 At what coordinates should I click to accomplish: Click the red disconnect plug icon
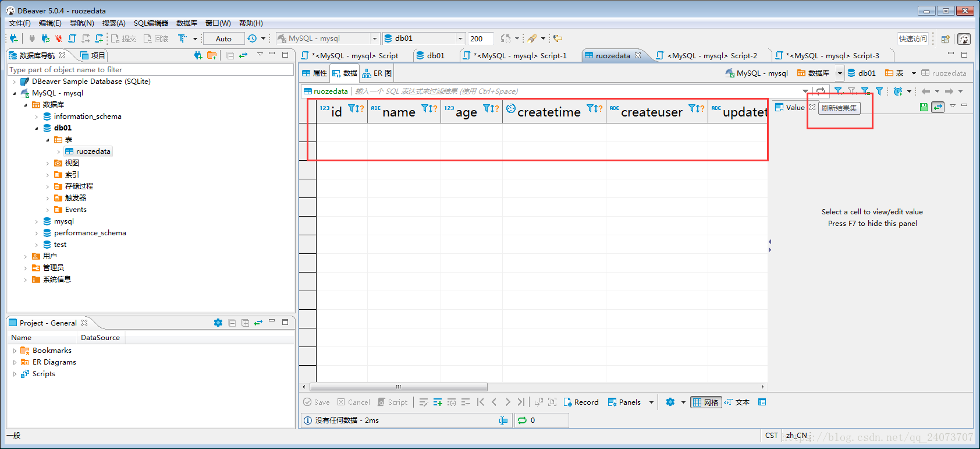pos(59,38)
